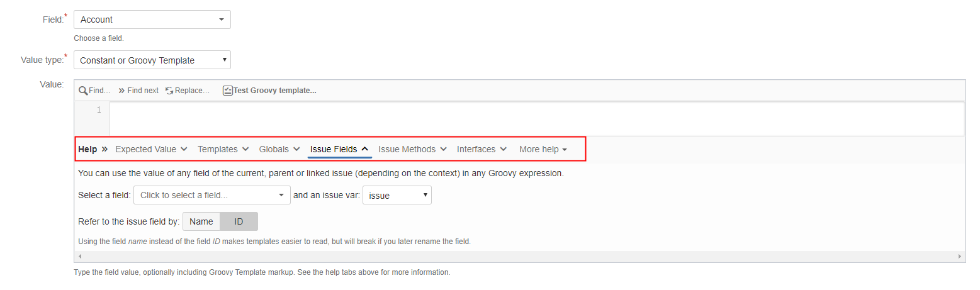Click the Find magnifier icon
Image resolution: width=980 pixels, height=290 pixels.
[83, 91]
